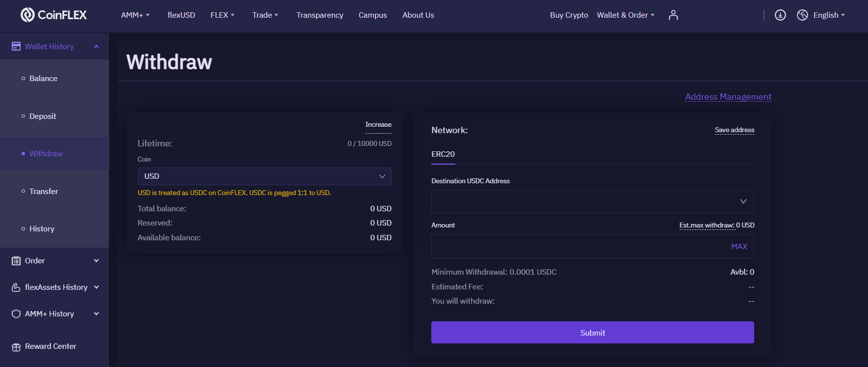Screen dimensions: 868x367
Task: Click the Reward Center gift icon
Action: point(16,347)
